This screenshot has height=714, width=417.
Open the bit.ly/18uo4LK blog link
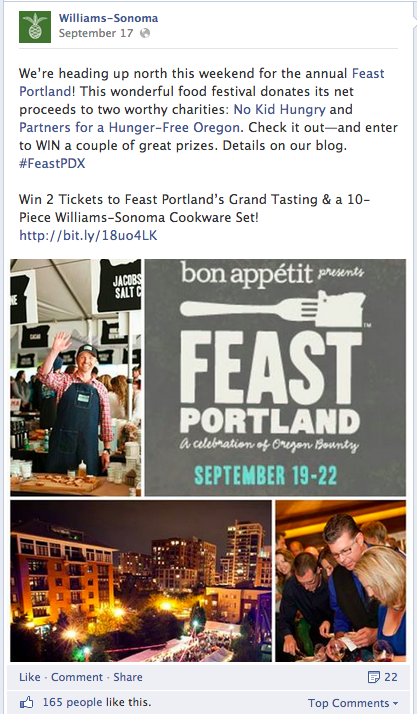pos(88,235)
